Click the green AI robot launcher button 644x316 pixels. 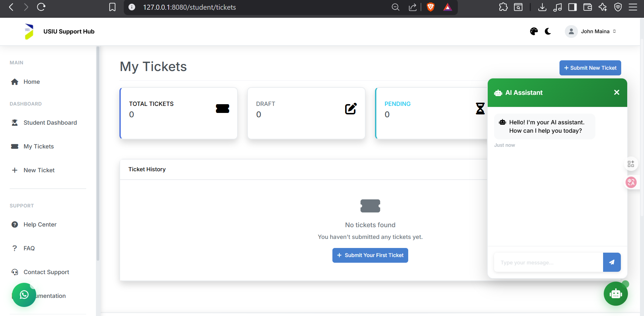click(615, 294)
